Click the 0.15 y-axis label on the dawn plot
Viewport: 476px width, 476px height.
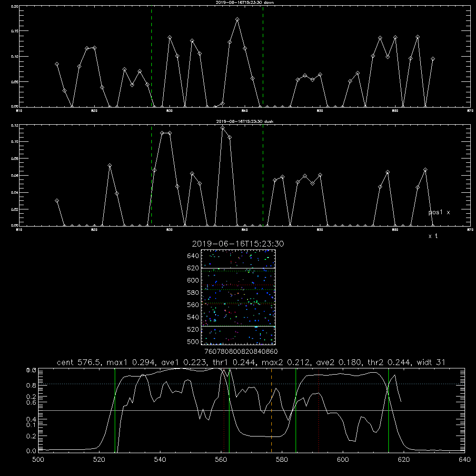[15, 31]
